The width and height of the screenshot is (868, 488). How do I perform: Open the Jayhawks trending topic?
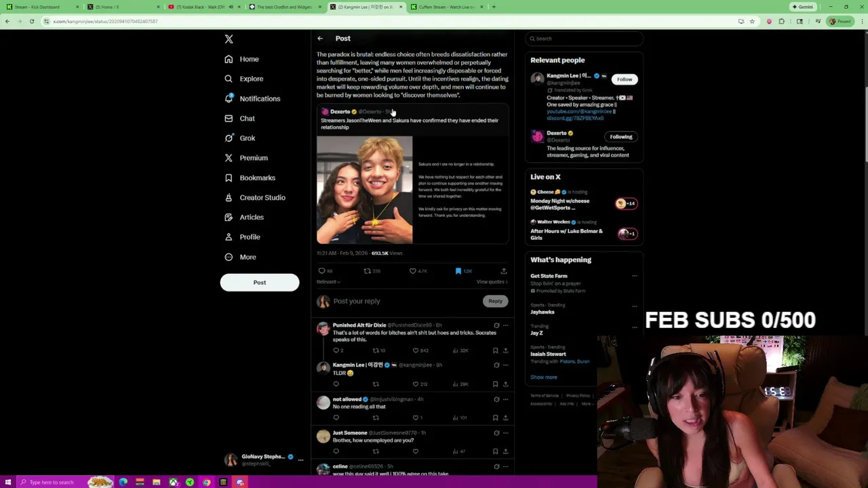pos(542,312)
